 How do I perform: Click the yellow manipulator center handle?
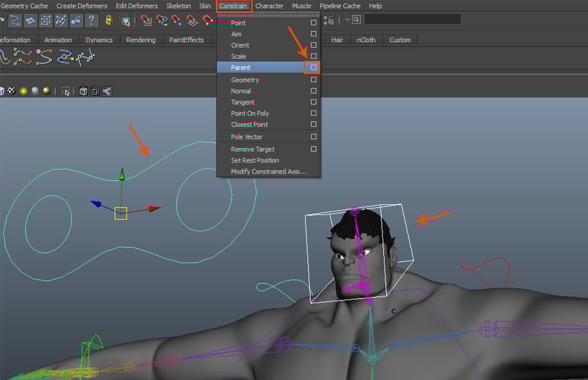coord(121,213)
